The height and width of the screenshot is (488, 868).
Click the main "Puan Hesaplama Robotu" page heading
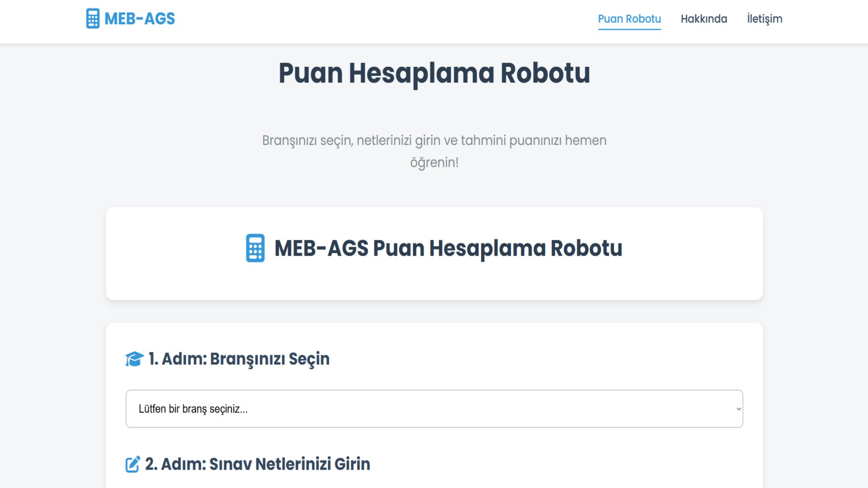pos(434,73)
